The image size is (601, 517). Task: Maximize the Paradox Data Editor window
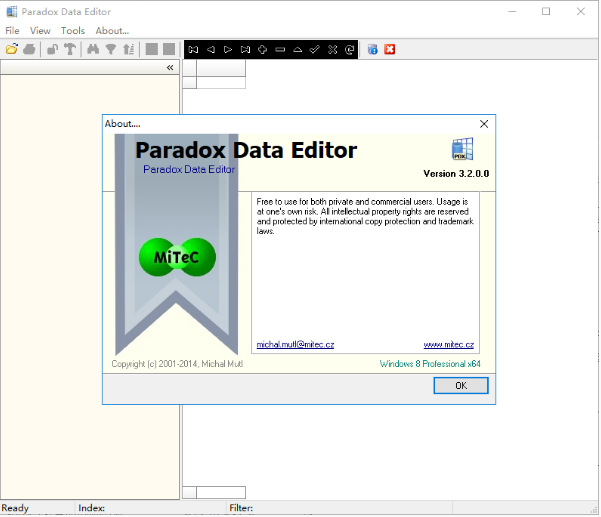click(546, 11)
